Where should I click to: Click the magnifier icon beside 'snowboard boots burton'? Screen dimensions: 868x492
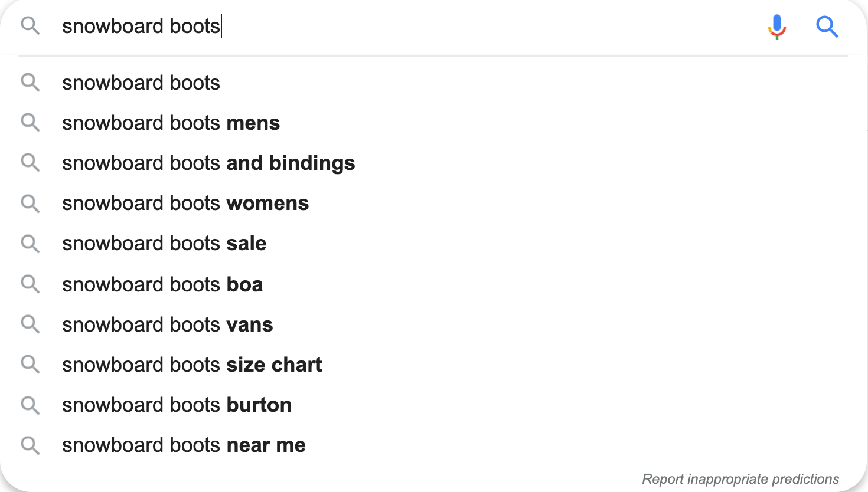tap(30, 405)
